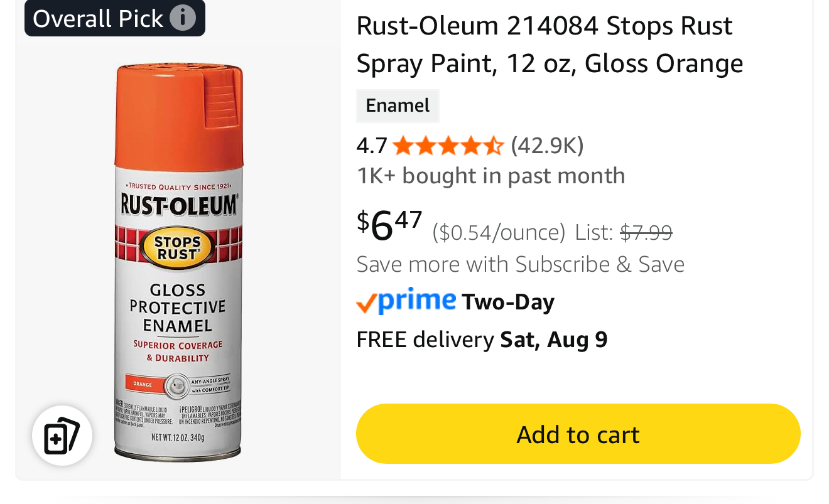Click the Prime logo

tap(406, 301)
